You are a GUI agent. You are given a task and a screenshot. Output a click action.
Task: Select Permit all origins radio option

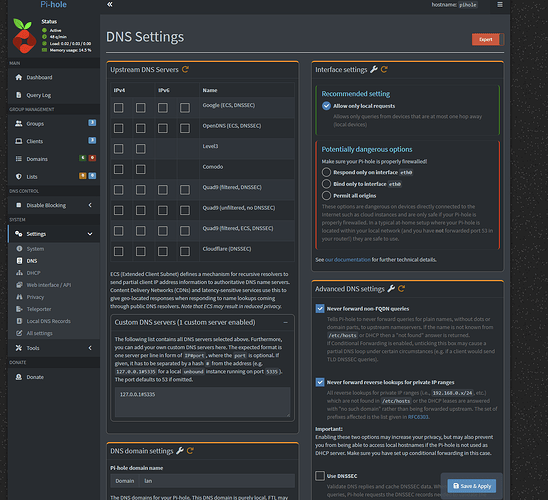point(326,195)
